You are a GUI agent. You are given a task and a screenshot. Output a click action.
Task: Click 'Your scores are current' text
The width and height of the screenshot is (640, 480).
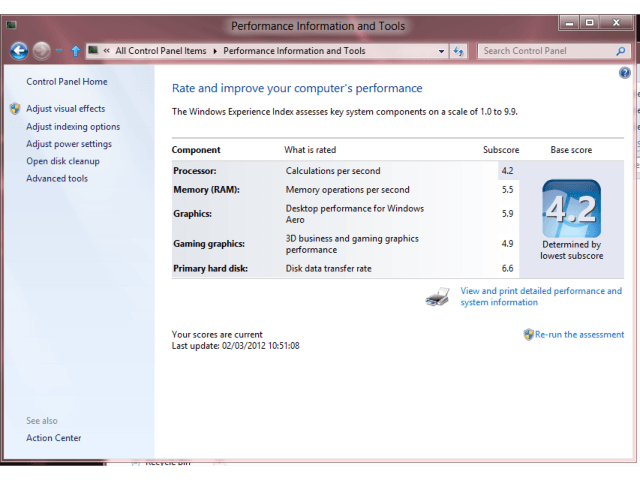click(x=217, y=335)
